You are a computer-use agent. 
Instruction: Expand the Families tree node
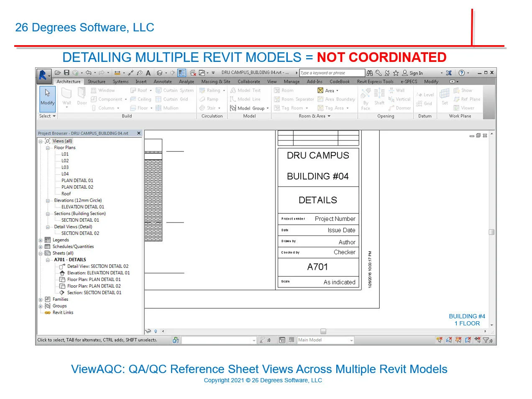pyautogui.click(x=41, y=300)
